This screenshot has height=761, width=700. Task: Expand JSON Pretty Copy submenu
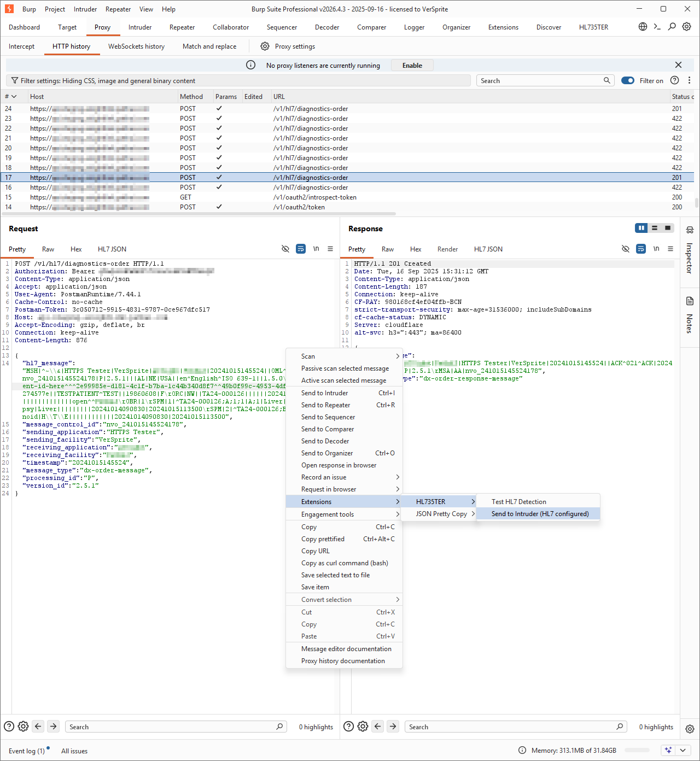tap(439, 514)
